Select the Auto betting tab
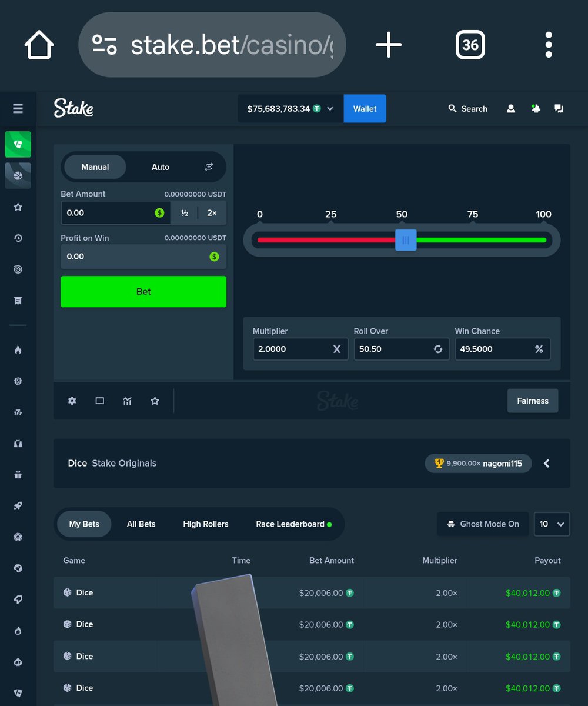This screenshot has width=588, height=706. [161, 167]
